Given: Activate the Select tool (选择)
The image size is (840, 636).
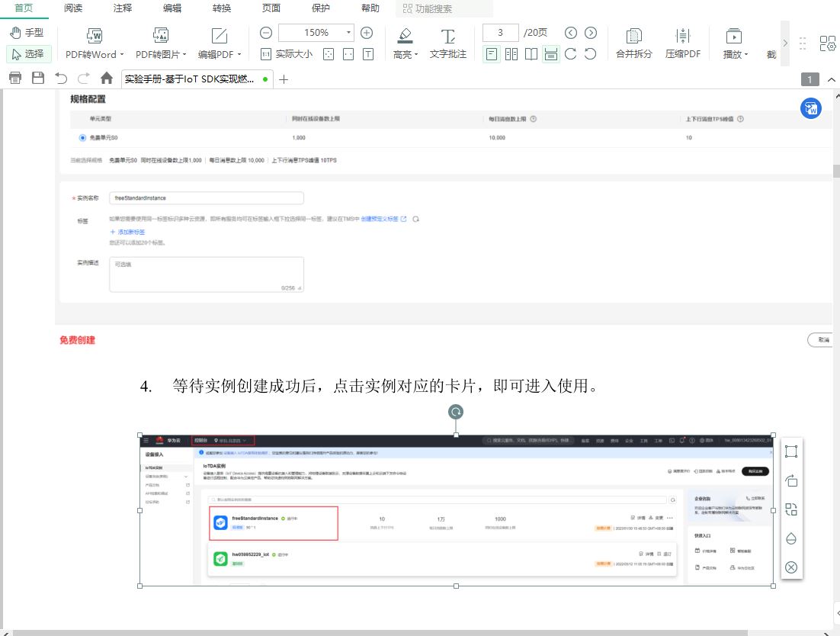Looking at the screenshot, I should [28, 53].
